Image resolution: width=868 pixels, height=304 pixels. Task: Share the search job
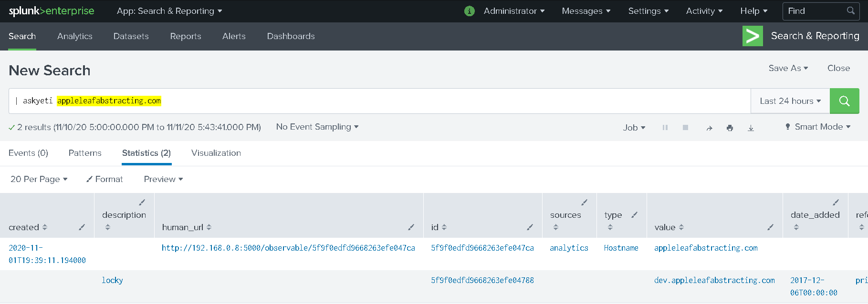click(709, 128)
